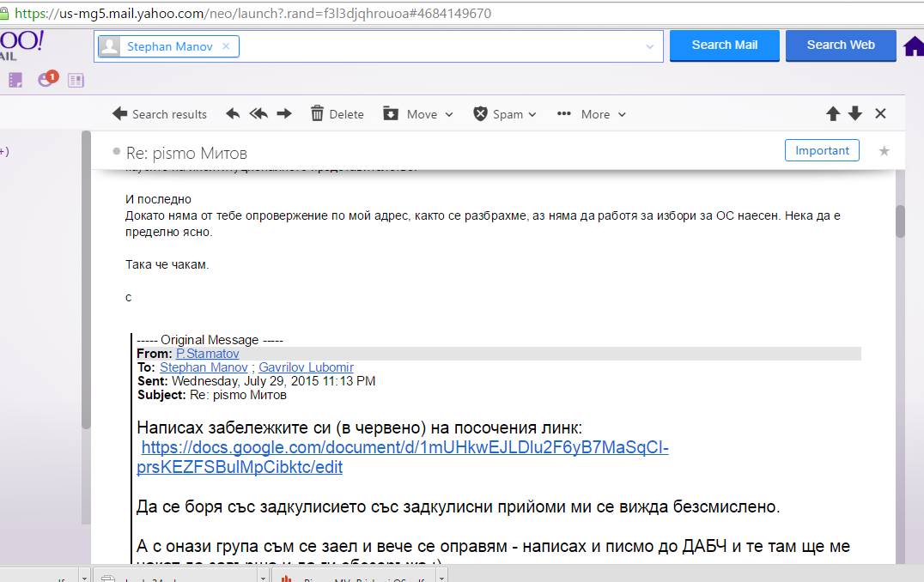Screen dimensions: 924x582
Task: Click the Search Mail button
Action: click(x=724, y=45)
